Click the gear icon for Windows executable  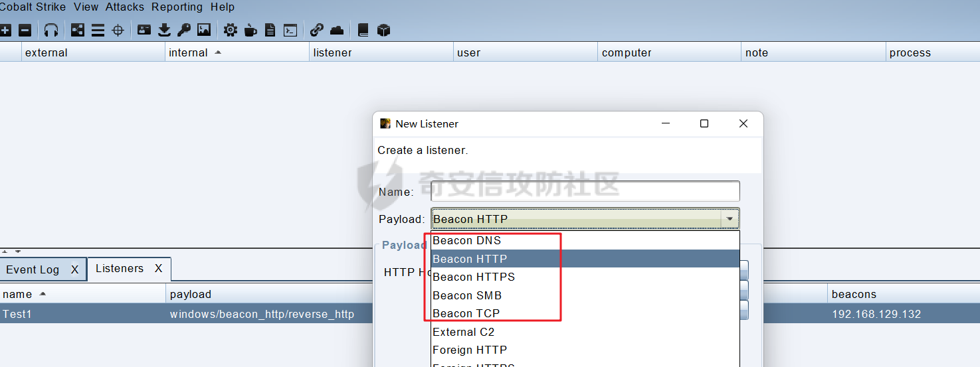point(230,30)
